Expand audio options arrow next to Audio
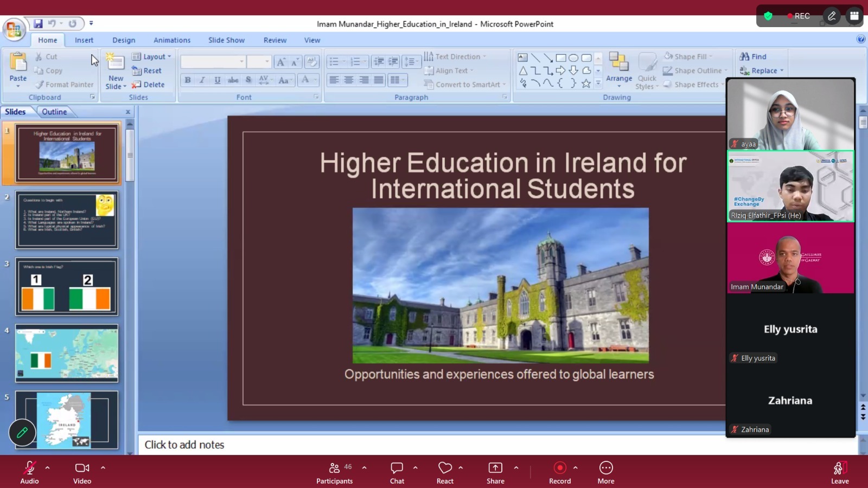Image resolution: width=868 pixels, height=488 pixels. click(x=48, y=467)
